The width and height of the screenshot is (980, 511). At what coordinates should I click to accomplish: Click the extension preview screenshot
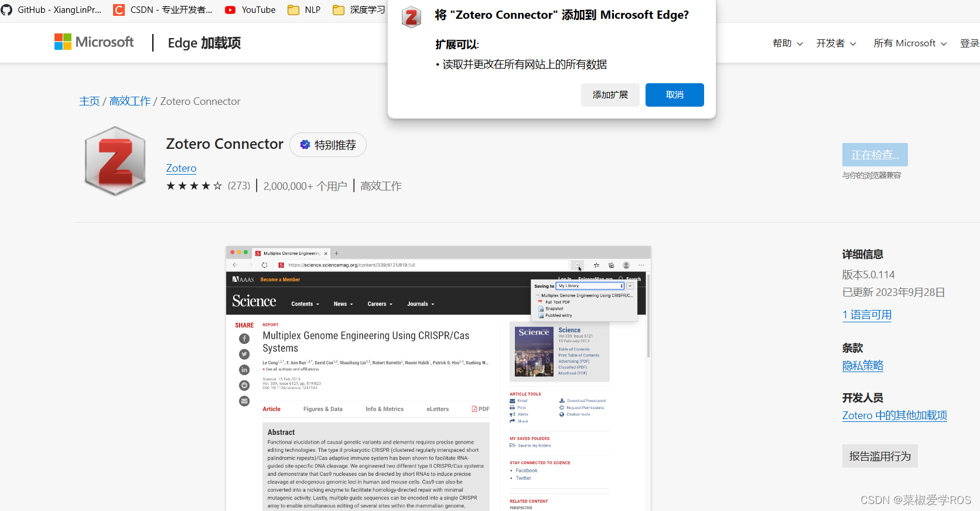click(439, 378)
